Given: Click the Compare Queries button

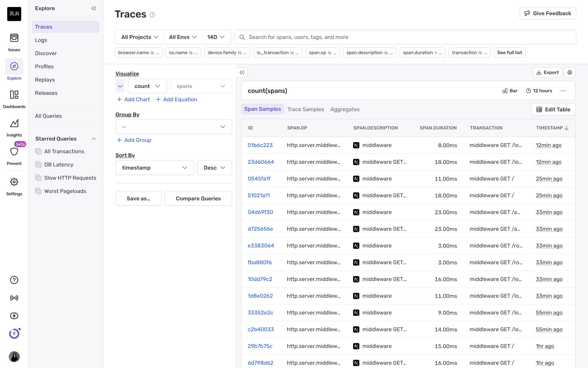Looking at the screenshot, I should click(x=198, y=198).
